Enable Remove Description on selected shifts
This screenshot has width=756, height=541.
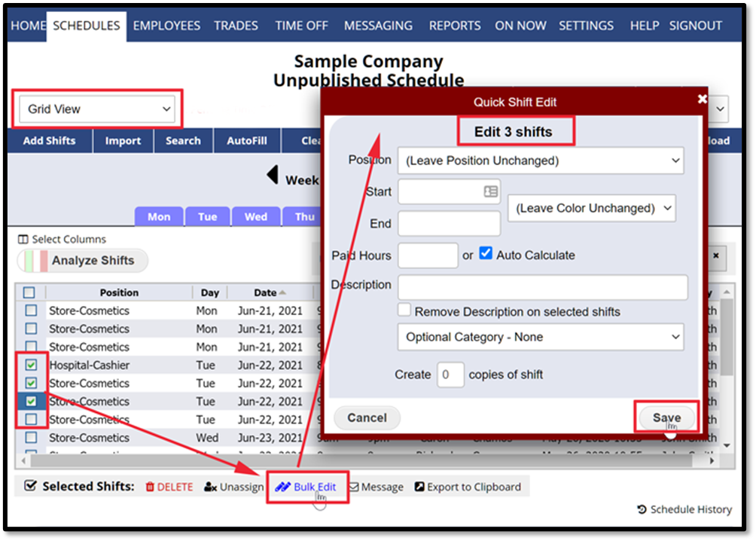coord(404,310)
